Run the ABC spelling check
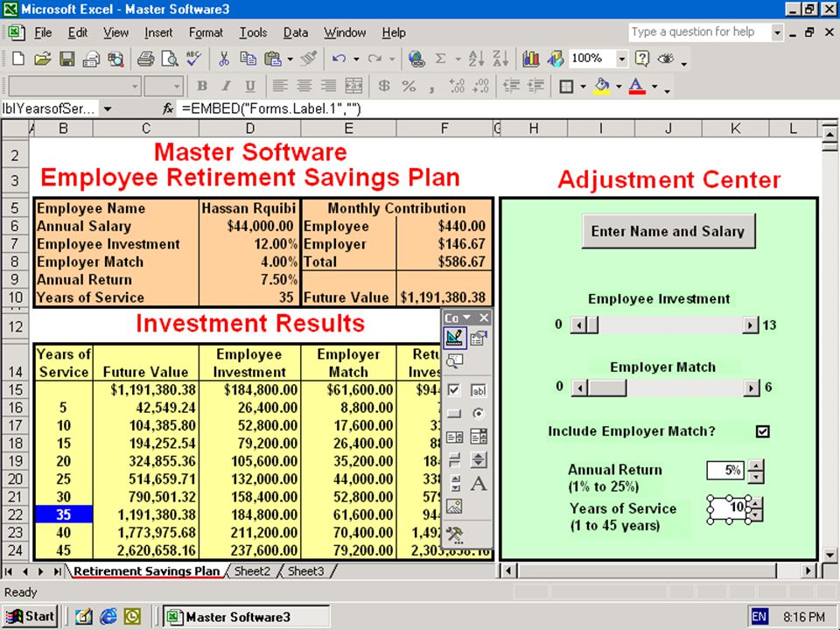This screenshot has height=630, width=840. click(194, 59)
